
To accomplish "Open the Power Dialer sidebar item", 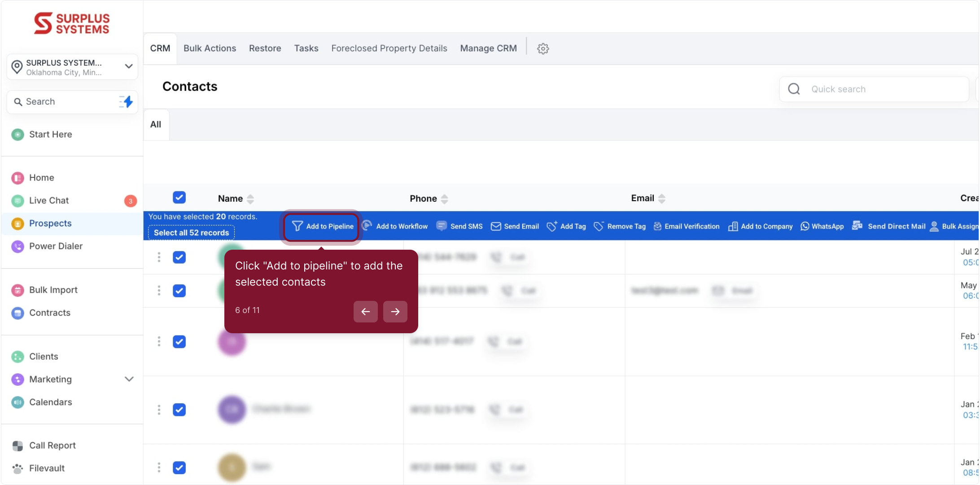I will click(56, 246).
